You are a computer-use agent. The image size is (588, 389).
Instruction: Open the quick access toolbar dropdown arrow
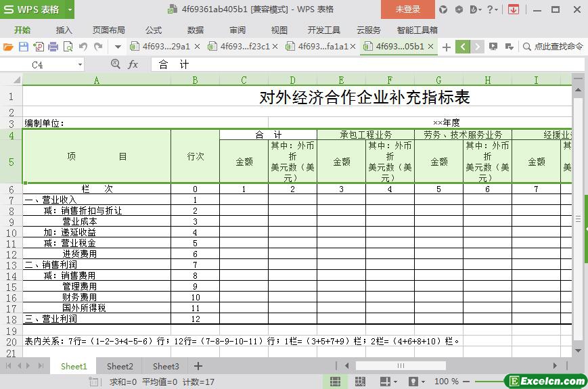click(x=118, y=47)
